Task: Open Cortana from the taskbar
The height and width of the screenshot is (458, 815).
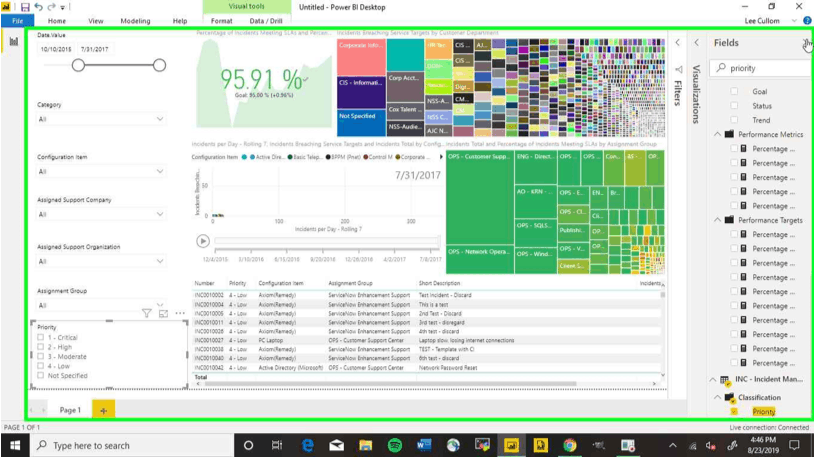Action: 248,446
